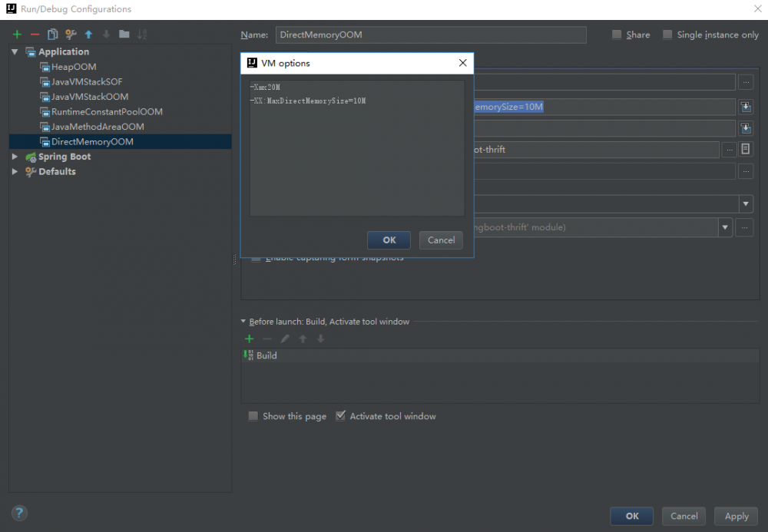This screenshot has height=532, width=768.
Task: Expand program arguments field icon
Action: click(746, 128)
